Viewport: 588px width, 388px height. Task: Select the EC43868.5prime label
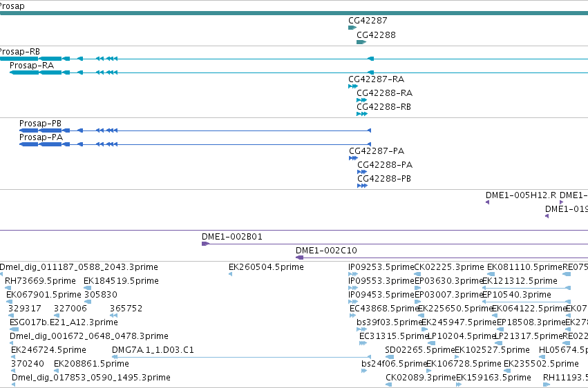384,309
